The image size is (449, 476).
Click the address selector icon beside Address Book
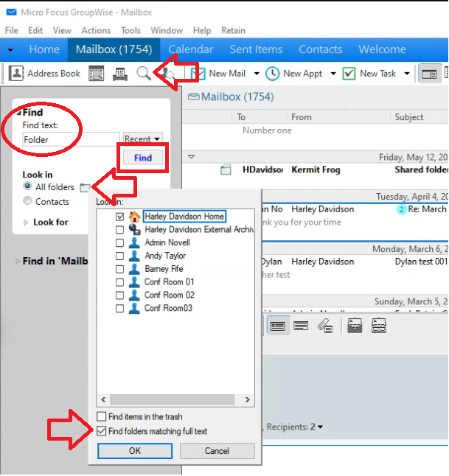(x=97, y=74)
